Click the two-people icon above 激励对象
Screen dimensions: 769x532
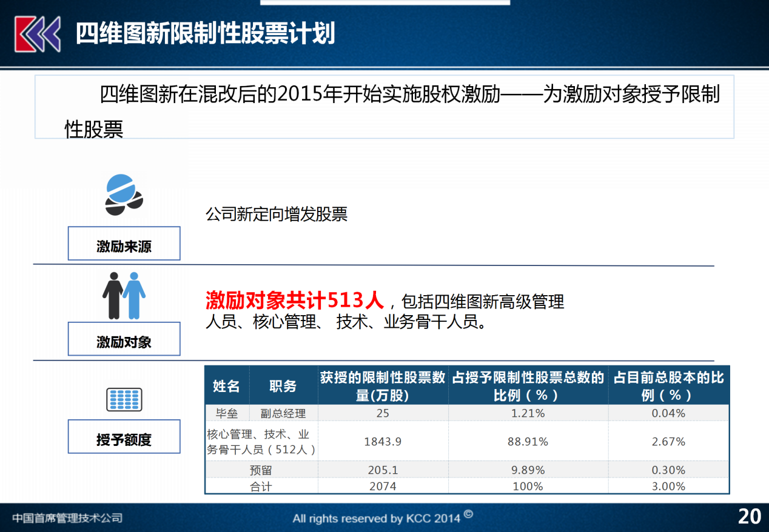[124, 295]
